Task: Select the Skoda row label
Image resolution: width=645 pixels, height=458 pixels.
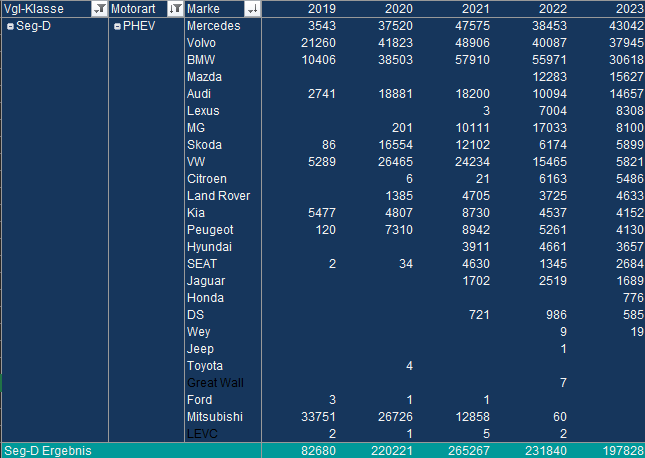Action: [x=204, y=145]
